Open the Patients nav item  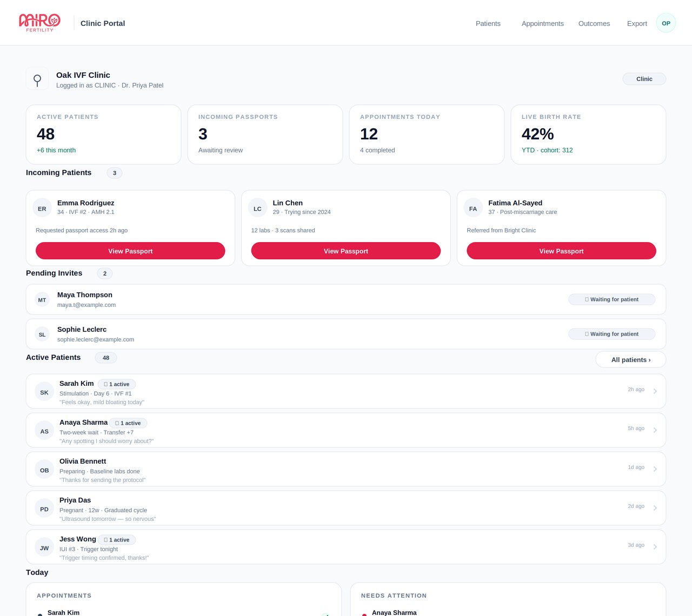click(x=488, y=23)
